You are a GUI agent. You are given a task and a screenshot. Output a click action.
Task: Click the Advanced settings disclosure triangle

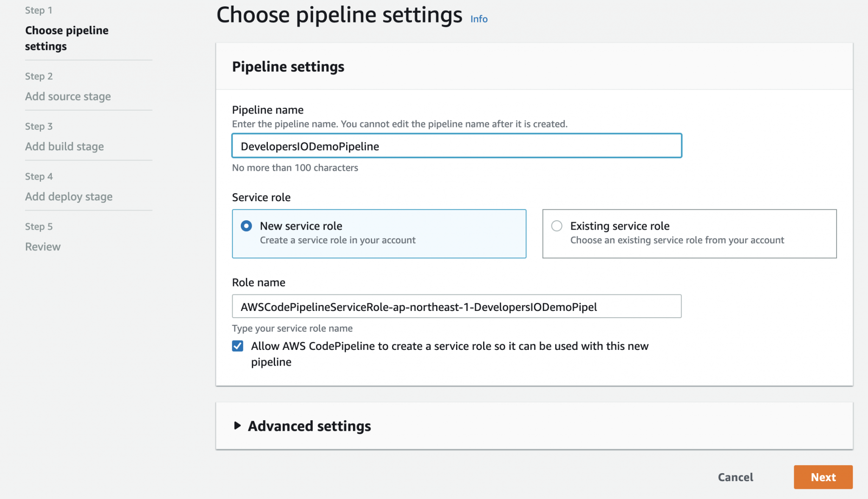click(x=237, y=426)
